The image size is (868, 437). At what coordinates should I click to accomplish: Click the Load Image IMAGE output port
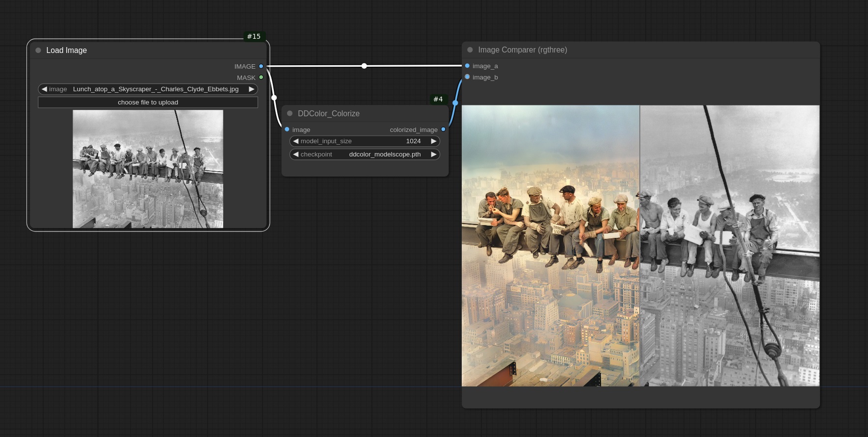(x=261, y=66)
